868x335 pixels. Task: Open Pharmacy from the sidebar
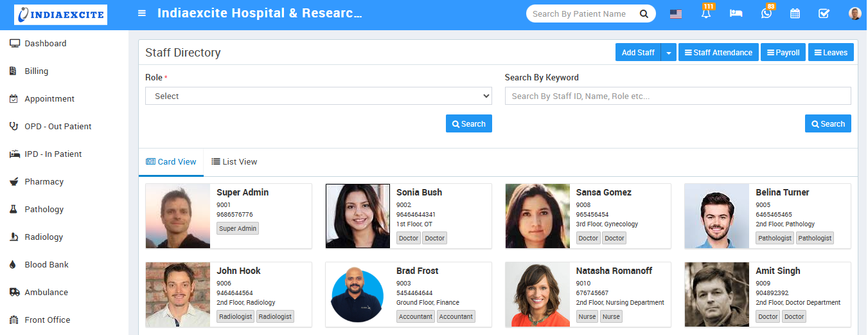click(x=44, y=182)
